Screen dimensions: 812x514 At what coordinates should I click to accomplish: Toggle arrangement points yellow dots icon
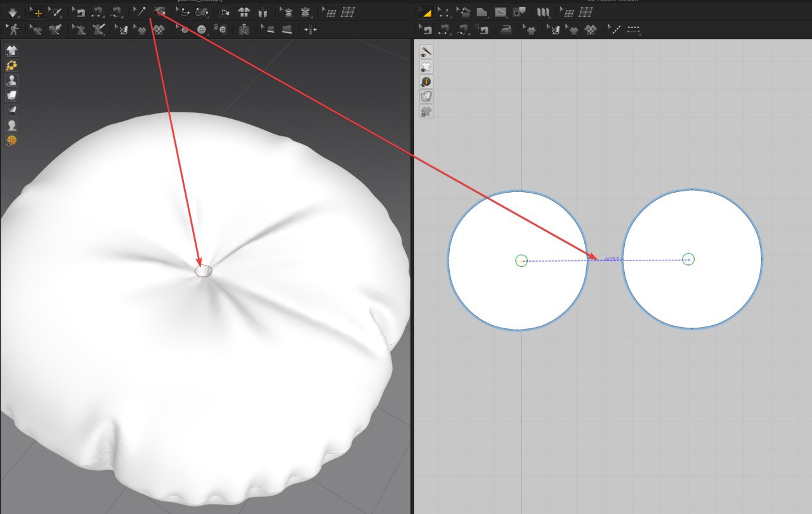coord(12,65)
